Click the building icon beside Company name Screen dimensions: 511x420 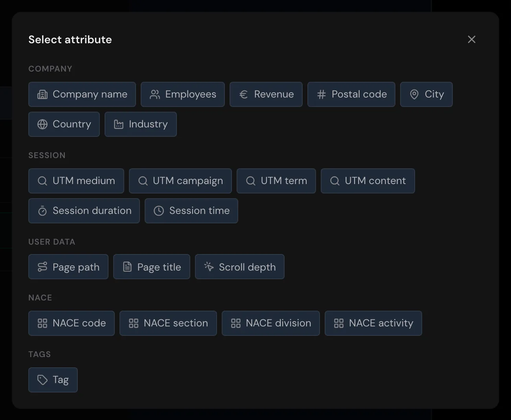point(42,94)
